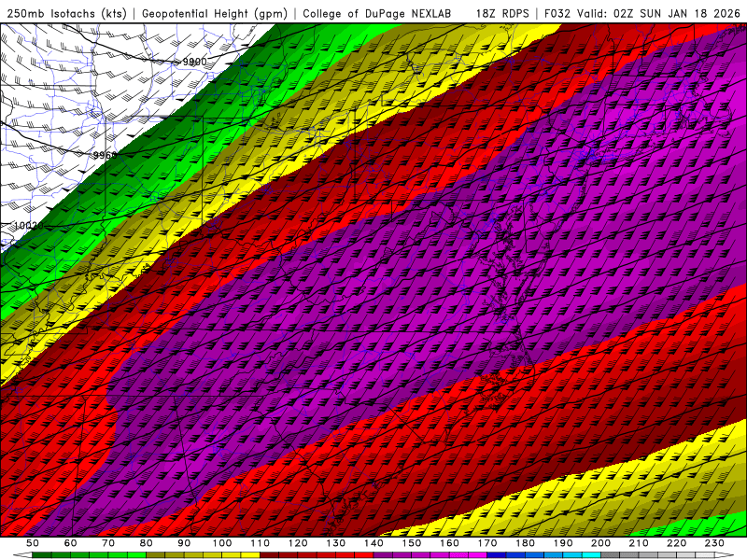Click the 100 knot colorbar label
Screen dimensions: 747x560
pos(222,543)
